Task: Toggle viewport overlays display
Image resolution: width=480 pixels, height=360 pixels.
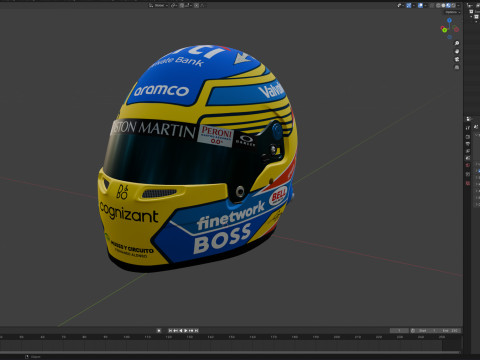Action: (x=420, y=5)
